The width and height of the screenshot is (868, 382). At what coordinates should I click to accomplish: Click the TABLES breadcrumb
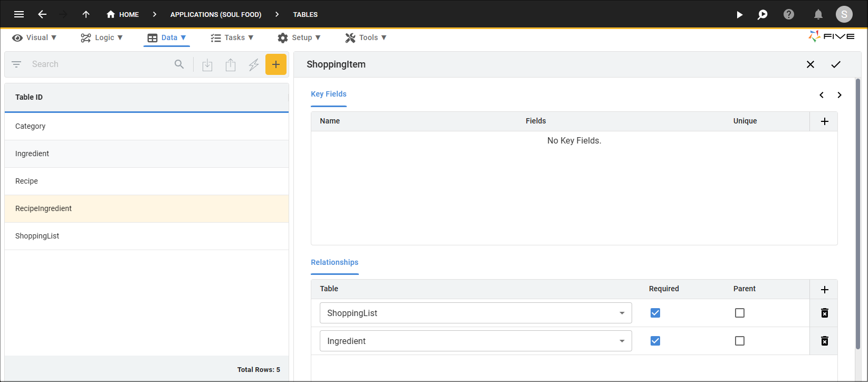(306, 15)
